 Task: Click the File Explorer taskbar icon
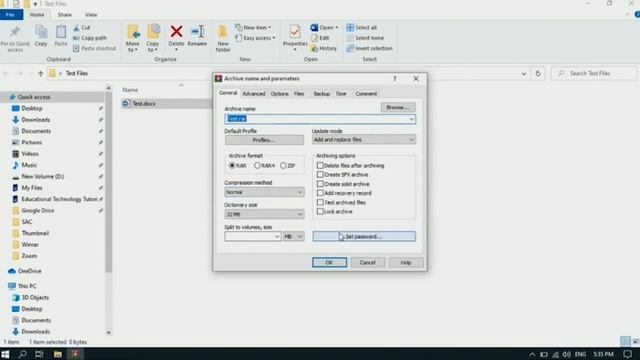pyautogui.click(x=58, y=354)
